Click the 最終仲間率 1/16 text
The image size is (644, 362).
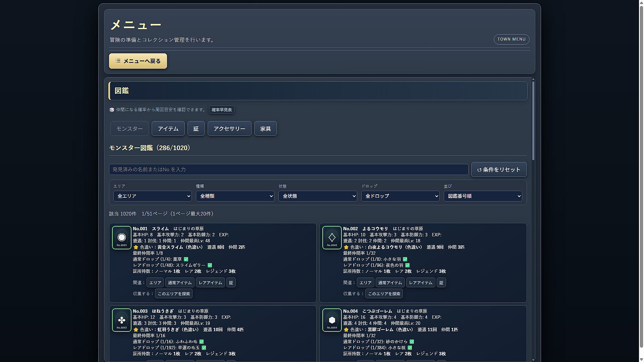149,336
